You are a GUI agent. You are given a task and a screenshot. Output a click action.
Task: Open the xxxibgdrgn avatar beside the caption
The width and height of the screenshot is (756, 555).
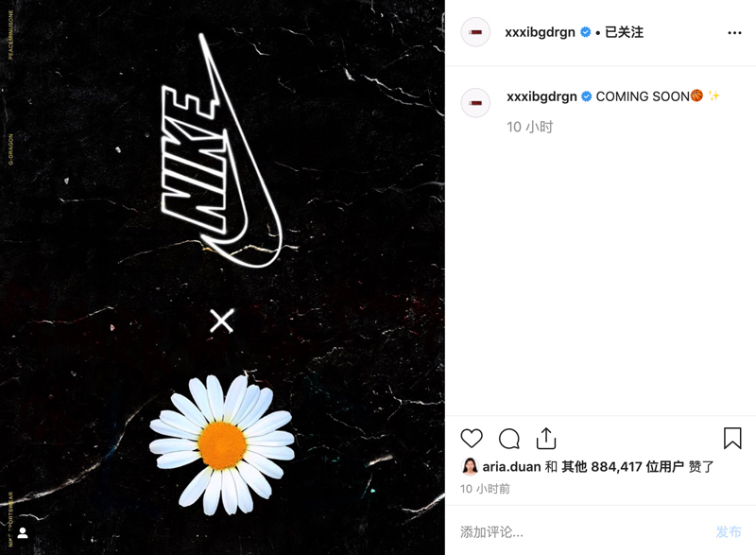point(476,103)
